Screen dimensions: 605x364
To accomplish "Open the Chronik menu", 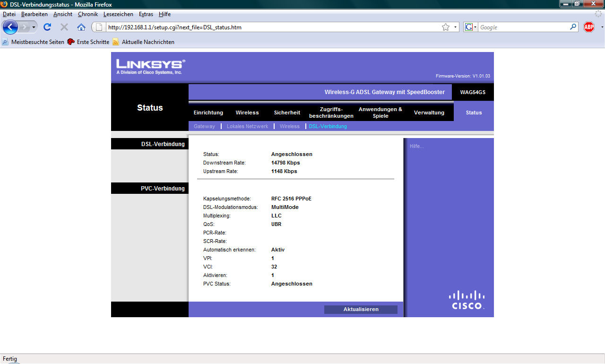I will (87, 14).
